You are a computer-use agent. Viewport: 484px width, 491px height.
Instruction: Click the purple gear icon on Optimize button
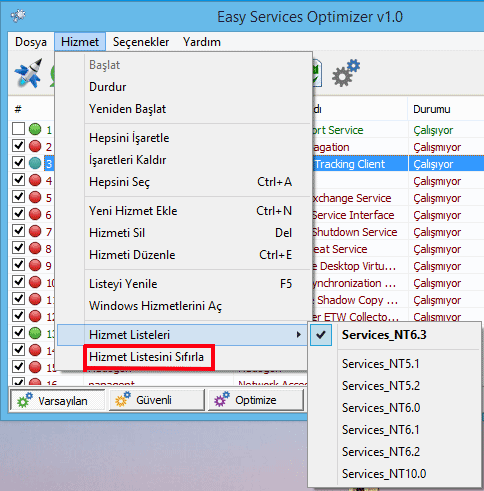[x=222, y=399]
